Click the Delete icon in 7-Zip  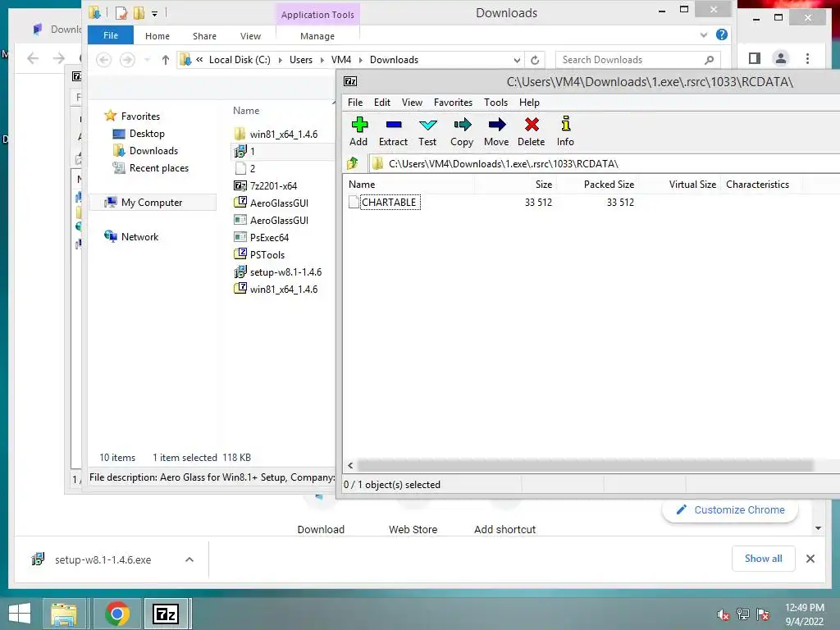532,131
